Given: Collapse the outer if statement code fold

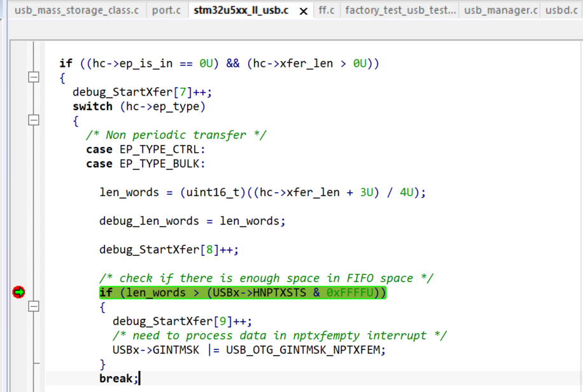Looking at the screenshot, I should click(34, 78).
